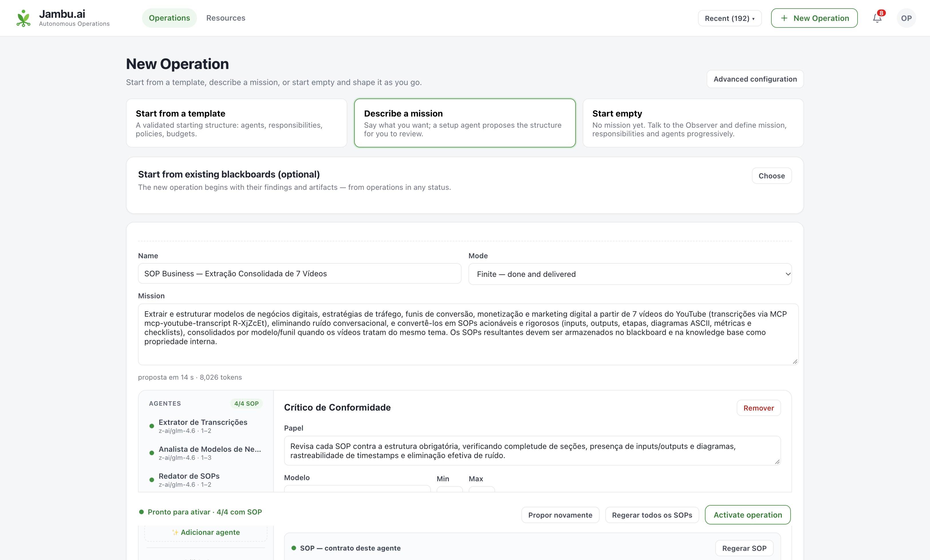
Task: Select the Describe a mission card
Action: [465, 123]
